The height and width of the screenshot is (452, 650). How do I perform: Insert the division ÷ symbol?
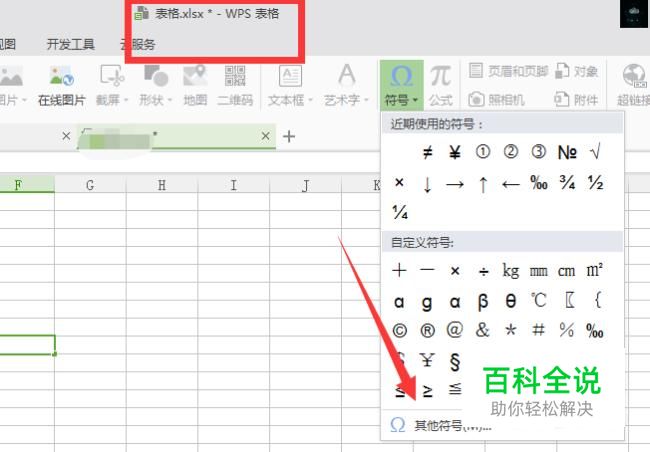click(483, 272)
